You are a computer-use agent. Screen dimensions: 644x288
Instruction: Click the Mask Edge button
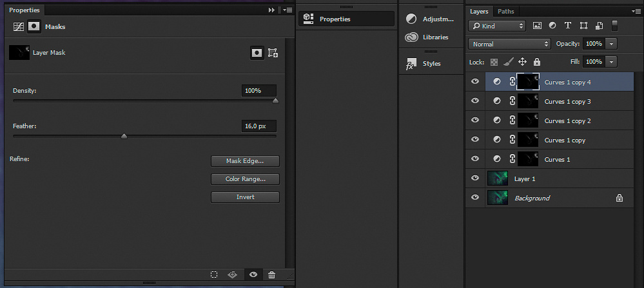245,161
